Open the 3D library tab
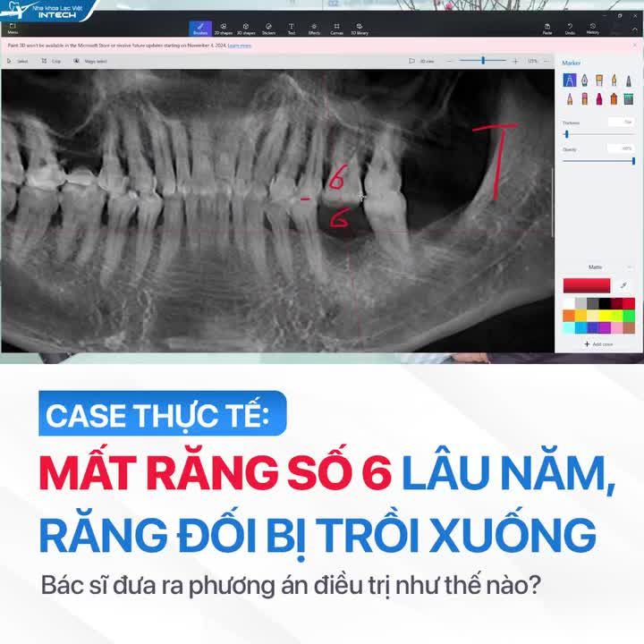 pyautogui.click(x=360, y=29)
